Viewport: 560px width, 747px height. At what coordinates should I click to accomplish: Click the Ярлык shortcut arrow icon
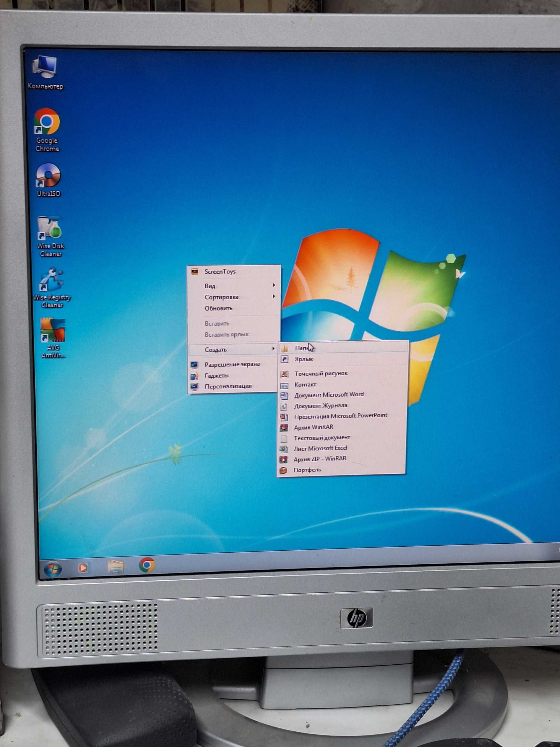tap(284, 359)
